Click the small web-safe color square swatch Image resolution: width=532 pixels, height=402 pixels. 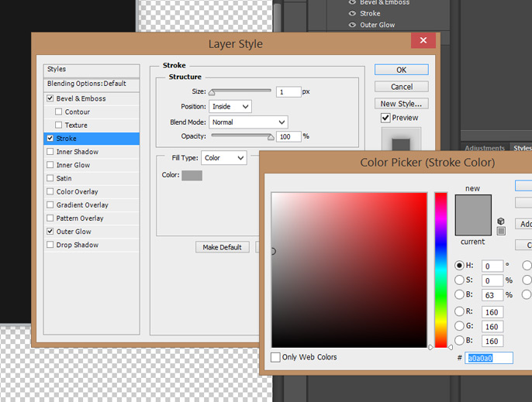[500, 231]
